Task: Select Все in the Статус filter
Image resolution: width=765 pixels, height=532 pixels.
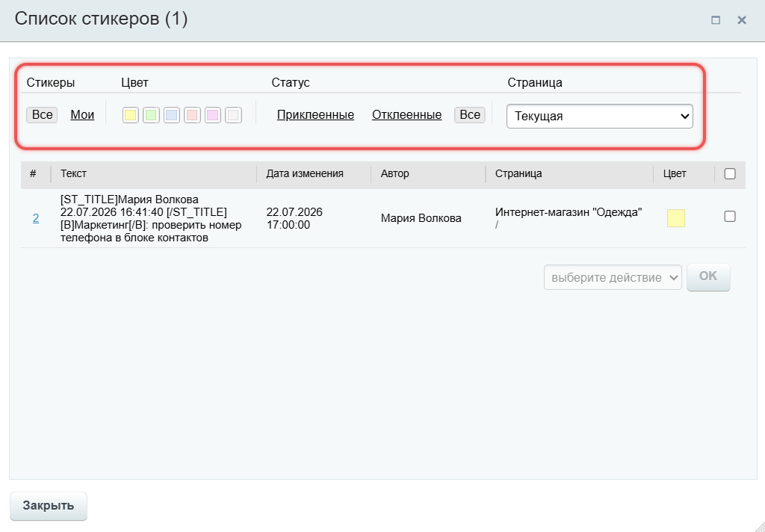Action: pyautogui.click(x=470, y=115)
